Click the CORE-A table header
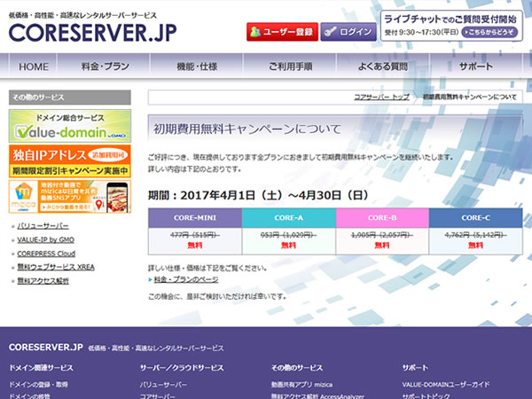Viewport: 532px width, 399px height. (289, 218)
